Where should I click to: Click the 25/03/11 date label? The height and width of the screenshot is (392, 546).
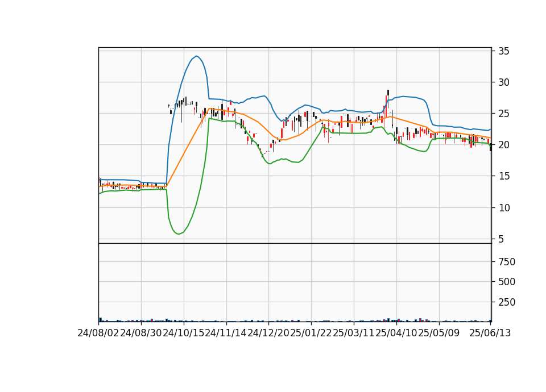click(x=354, y=333)
